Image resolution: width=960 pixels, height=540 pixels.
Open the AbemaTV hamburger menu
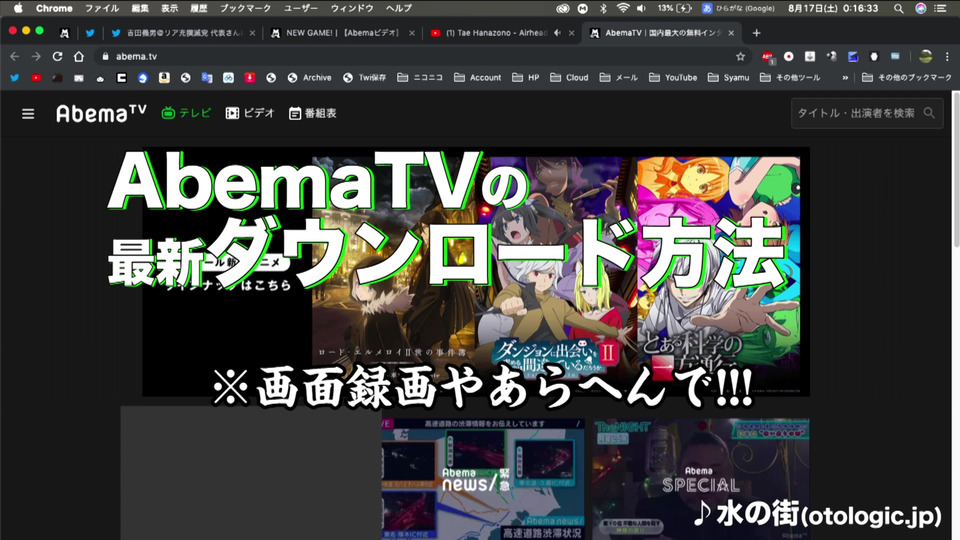coord(28,114)
